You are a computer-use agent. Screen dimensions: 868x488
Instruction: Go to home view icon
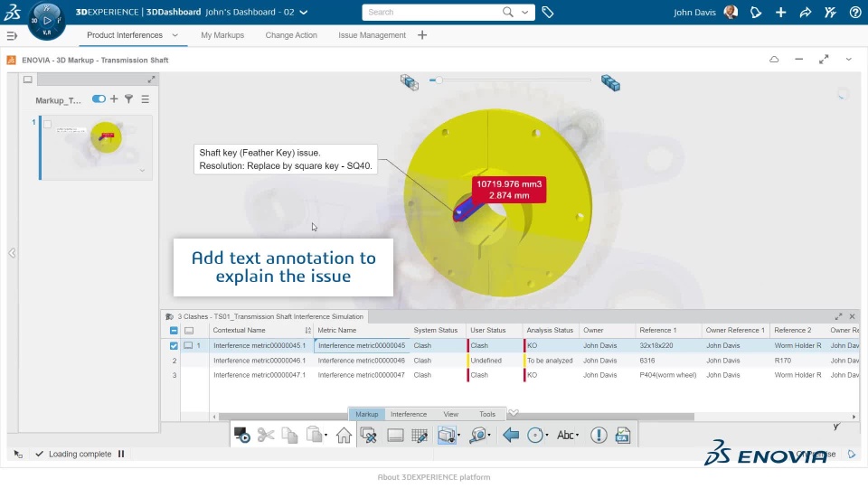(344, 436)
